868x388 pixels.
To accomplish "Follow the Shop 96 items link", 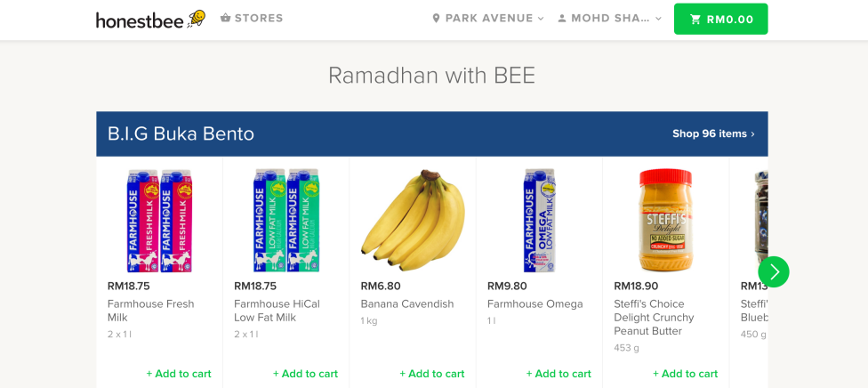I will click(x=713, y=133).
